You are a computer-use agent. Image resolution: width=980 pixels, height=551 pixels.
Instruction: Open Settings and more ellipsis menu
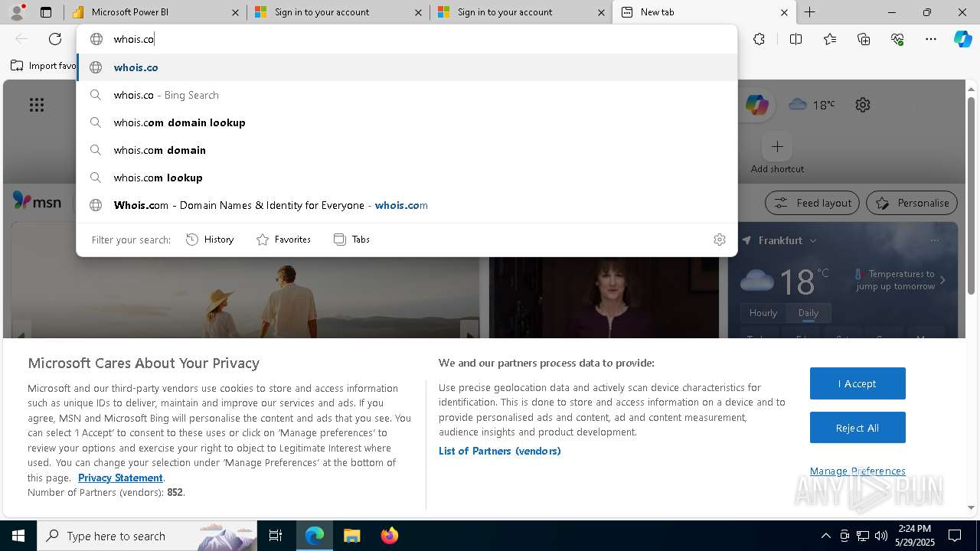pyautogui.click(x=931, y=39)
